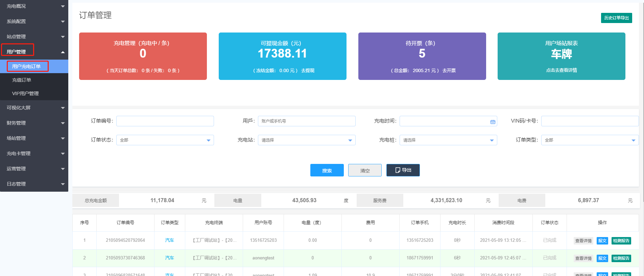This screenshot has width=644, height=276.
Task: Click the 订单编号 input field
Action: coord(165,121)
